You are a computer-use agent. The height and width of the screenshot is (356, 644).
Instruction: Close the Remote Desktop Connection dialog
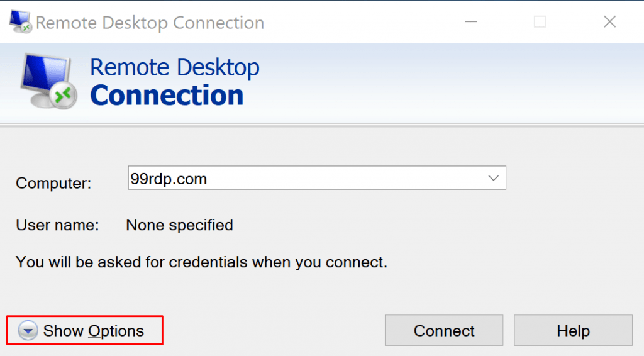tap(609, 23)
